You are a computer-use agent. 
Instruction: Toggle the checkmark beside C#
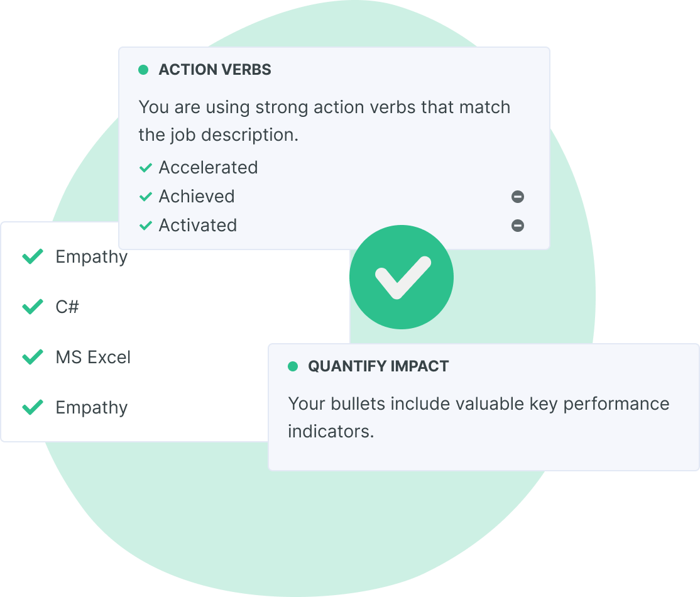click(33, 307)
